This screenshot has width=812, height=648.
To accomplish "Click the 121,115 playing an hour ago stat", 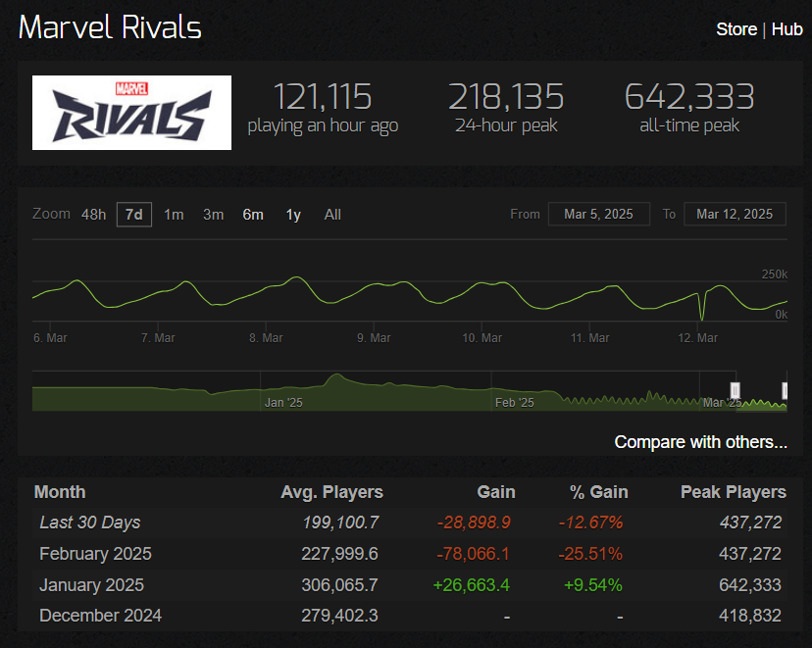I will point(323,107).
